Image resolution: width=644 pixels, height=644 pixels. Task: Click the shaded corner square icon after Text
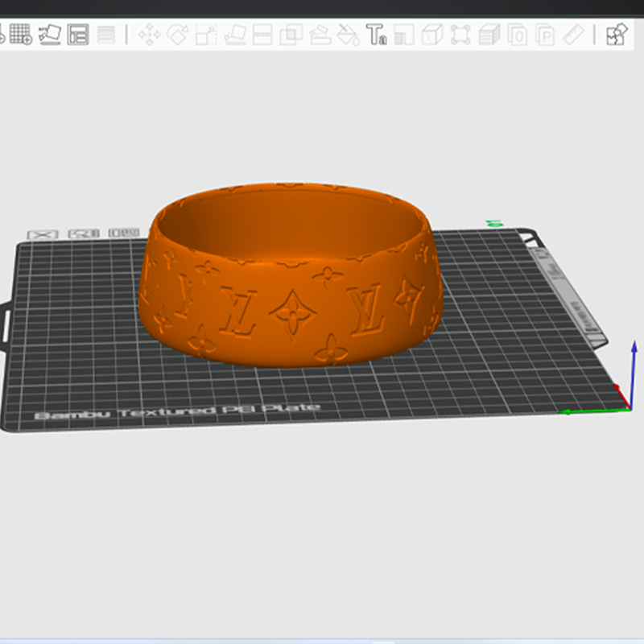(x=404, y=34)
